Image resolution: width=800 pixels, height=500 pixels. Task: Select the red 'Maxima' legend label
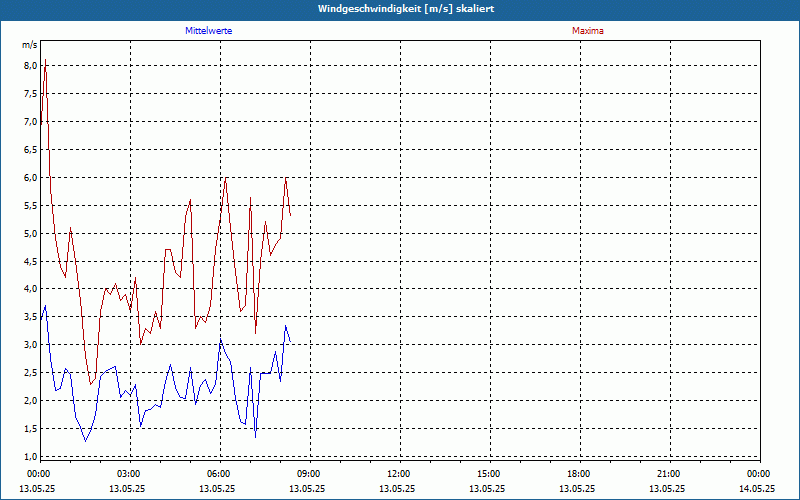pos(588,31)
